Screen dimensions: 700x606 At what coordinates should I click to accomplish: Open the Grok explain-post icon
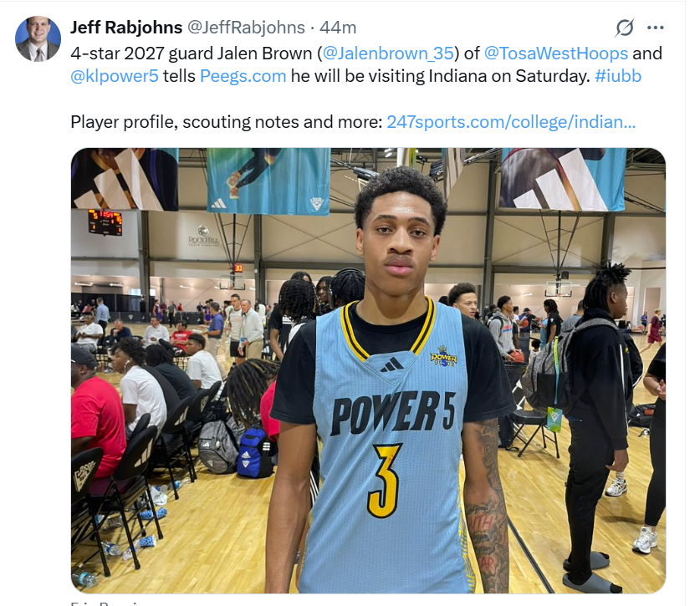[624, 28]
